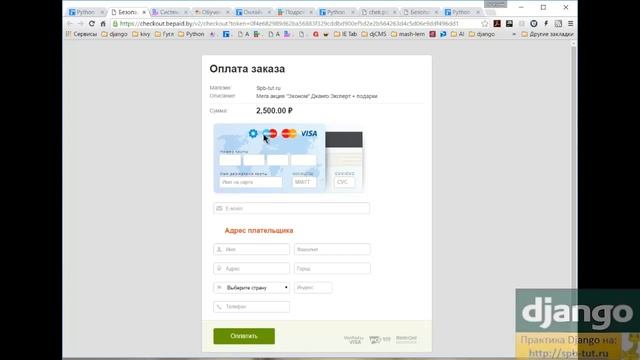This screenshot has width=640, height=360.
Task: Click the clock extension icon in toolbar
Action: coord(533,24)
